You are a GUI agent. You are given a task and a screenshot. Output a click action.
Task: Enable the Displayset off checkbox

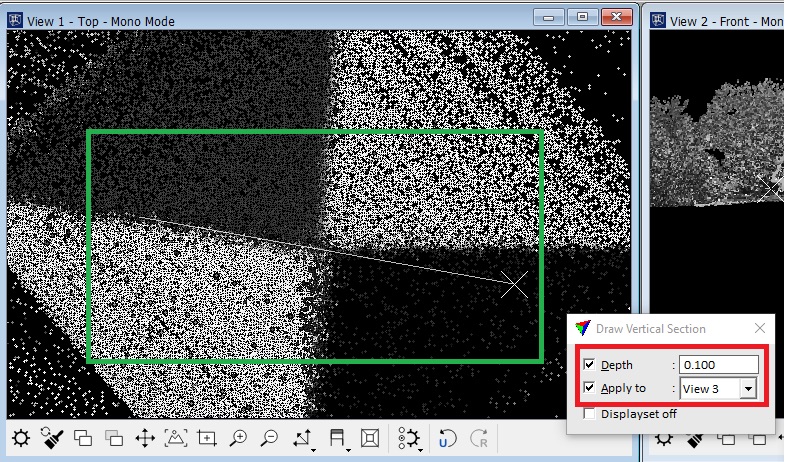[589, 413]
